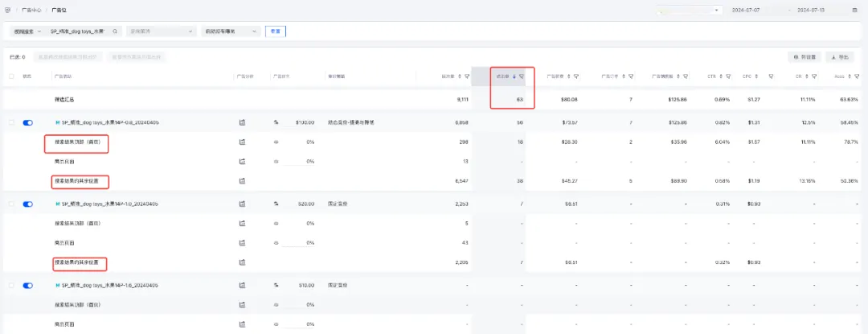The image size is (868, 334).
Task: Click the search magnifier icon
Action: pos(115,31)
